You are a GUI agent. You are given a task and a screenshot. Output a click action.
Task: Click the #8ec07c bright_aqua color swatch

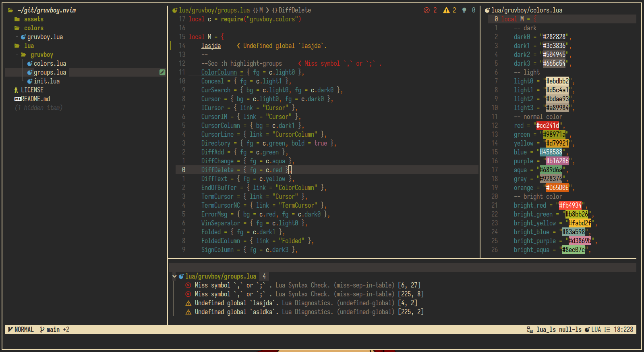coord(574,250)
